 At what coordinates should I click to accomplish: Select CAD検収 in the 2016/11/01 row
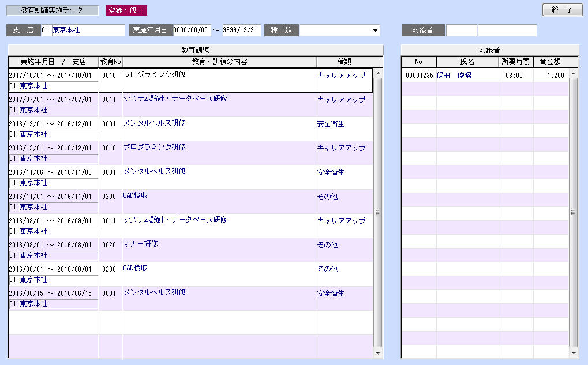pos(136,195)
